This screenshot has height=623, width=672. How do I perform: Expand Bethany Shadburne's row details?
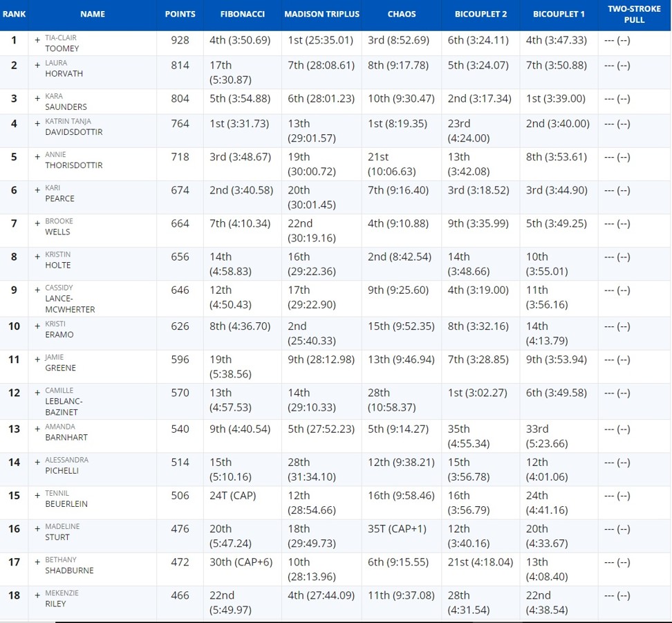[x=37, y=562]
